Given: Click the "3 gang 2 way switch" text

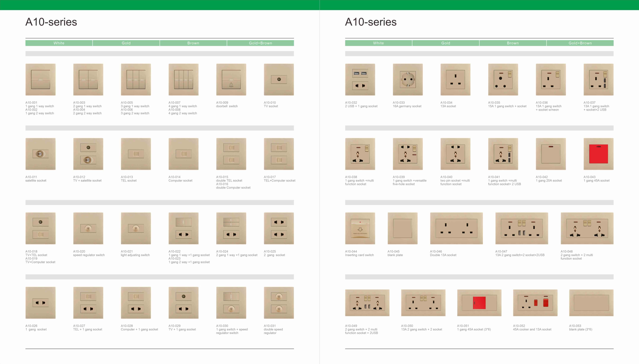Looking at the screenshot, I should point(135,113).
